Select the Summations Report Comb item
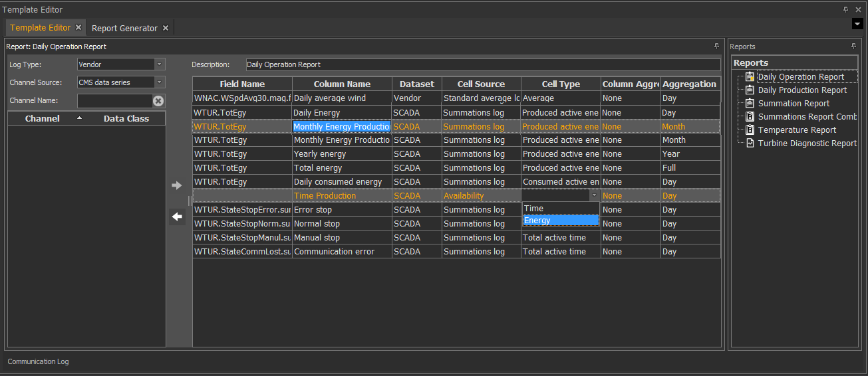The height and width of the screenshot is (376, 868). [x=807, y=117]
